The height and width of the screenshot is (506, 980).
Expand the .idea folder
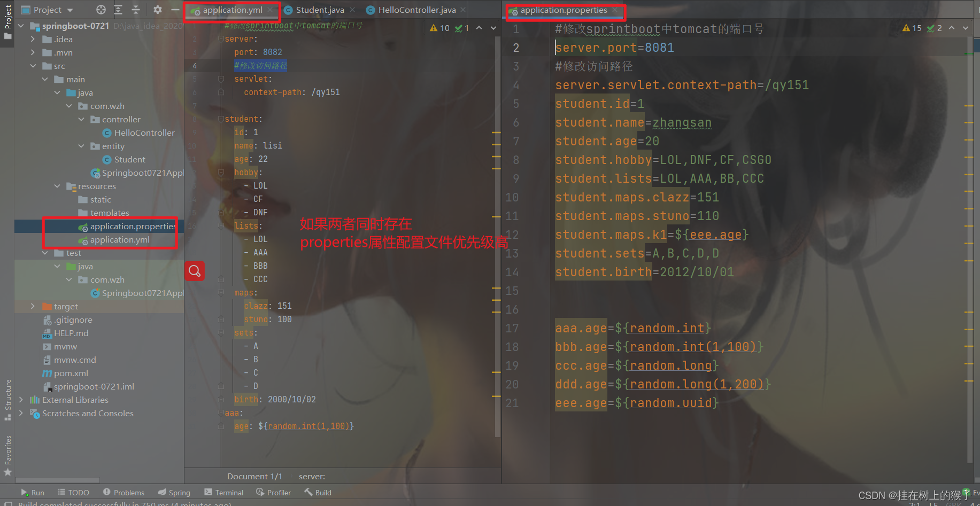tap(33, 39)
